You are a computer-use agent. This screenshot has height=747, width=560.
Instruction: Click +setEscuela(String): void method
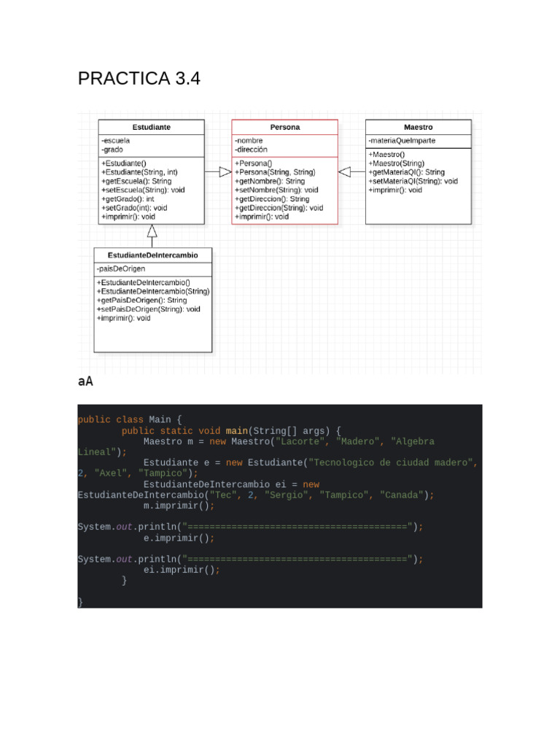[x=143, y=190]
